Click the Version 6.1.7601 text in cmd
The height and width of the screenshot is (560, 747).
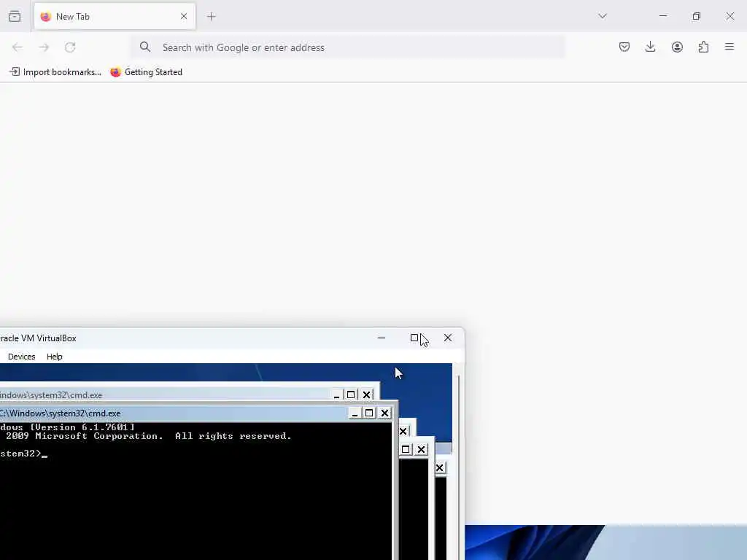82,427
